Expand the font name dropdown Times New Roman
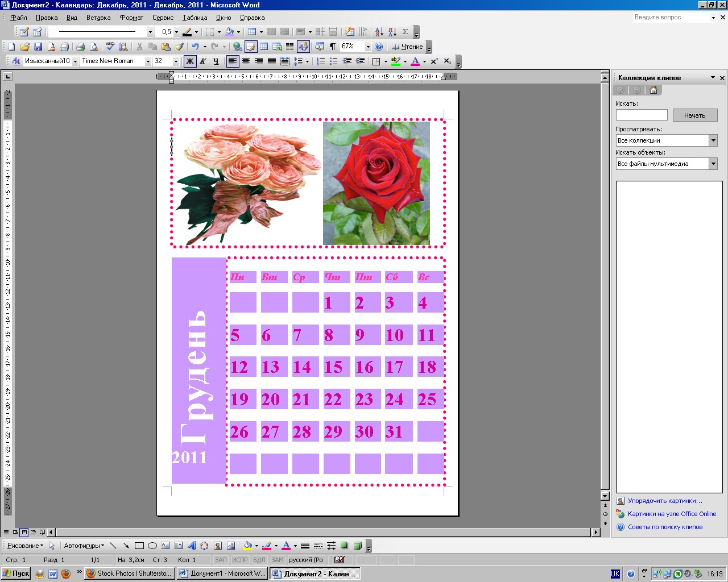The width and height of the screenshot is (728, 582). [148, 61]
